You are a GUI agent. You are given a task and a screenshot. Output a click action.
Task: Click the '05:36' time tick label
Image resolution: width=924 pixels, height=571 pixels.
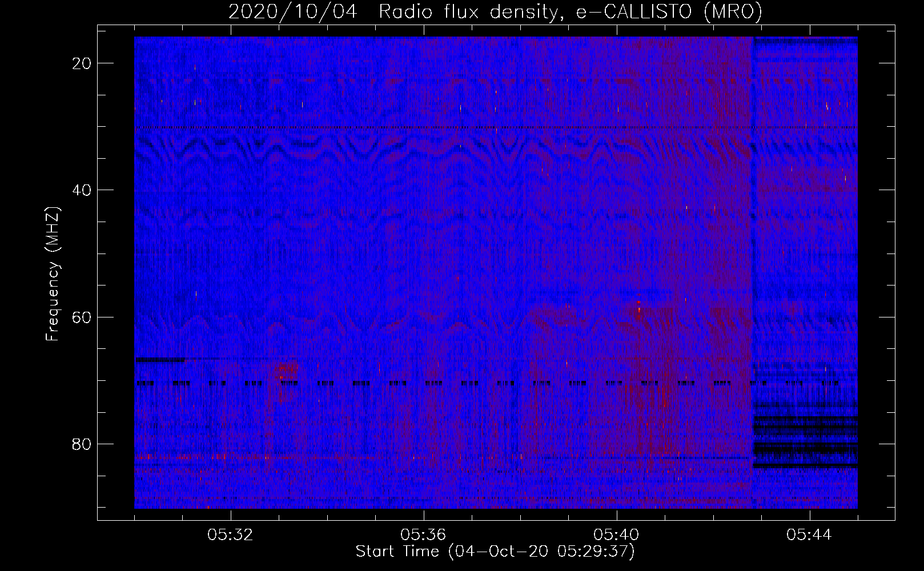click(423, 535)
